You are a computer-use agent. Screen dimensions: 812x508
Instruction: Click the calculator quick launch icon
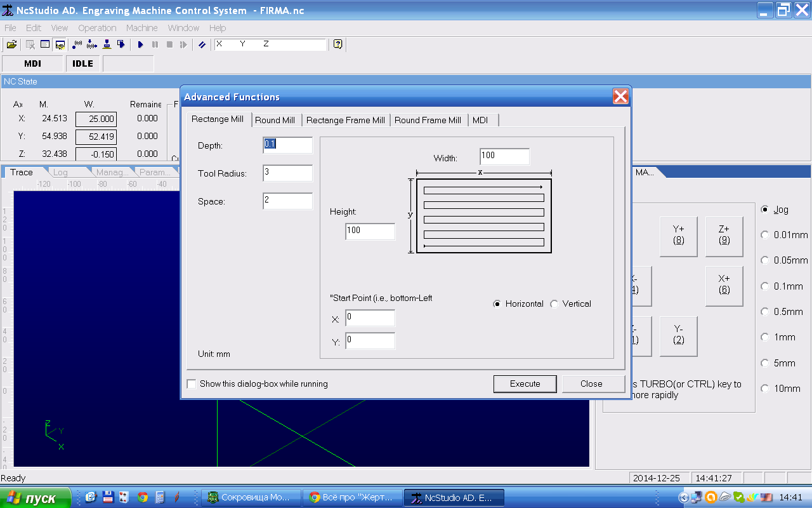tap(160, 498)
